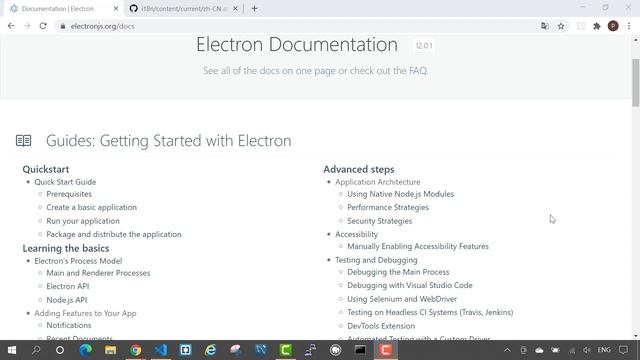Image resolution: width=640 pixels, height=360 pixels.
Task: Open the translate page icon
Action: pos(544,26)
